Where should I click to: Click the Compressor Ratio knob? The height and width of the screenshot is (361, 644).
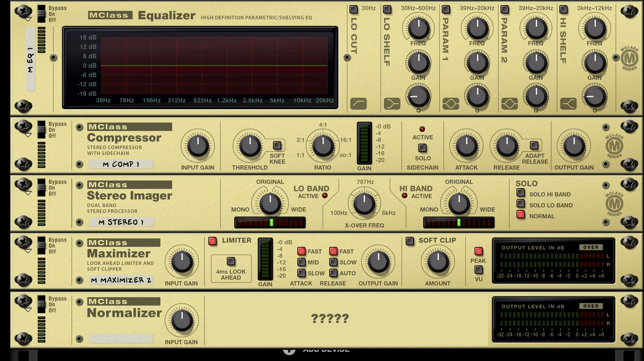(322, 146)
